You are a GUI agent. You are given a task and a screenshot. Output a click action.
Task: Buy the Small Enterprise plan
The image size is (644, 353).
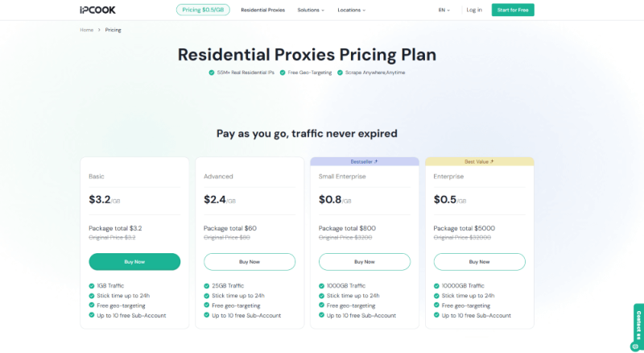[364, 261]
